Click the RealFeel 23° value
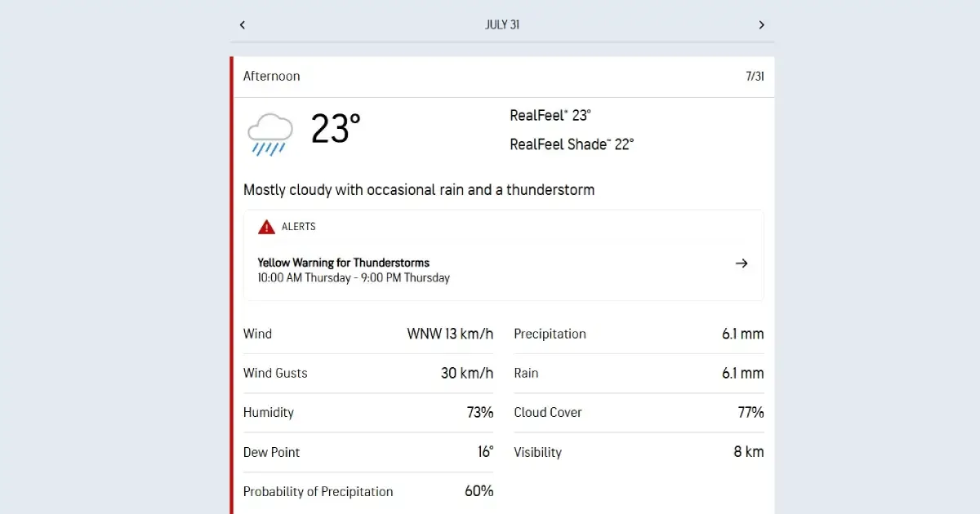 pos(550,115)
